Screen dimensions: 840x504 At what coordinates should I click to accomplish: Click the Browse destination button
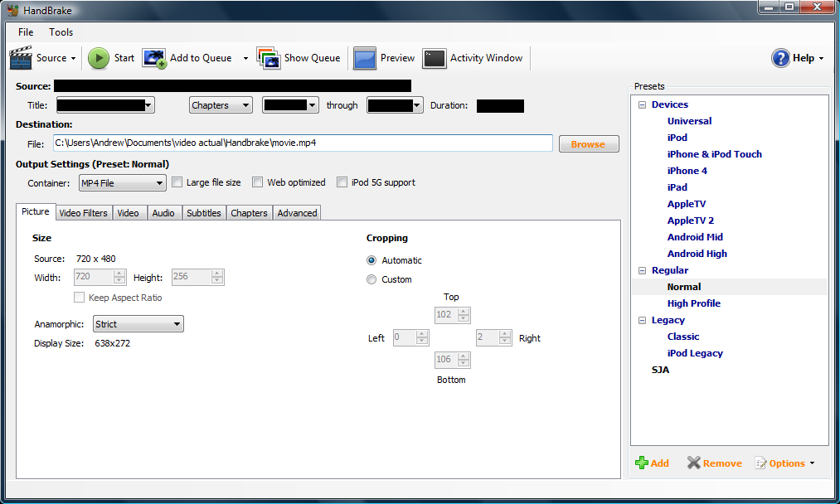pos(589,144)
